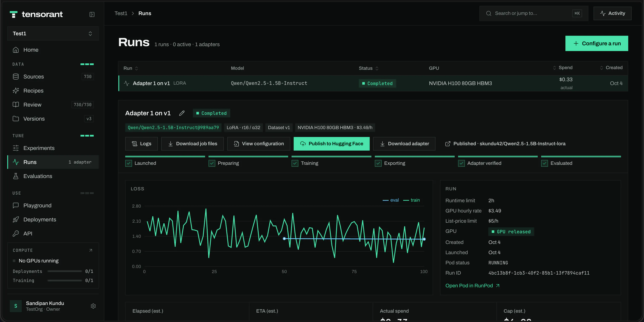The image size is (644, 322).
Task: Click the Launched stage checkbox
Action: coord(128,163)
